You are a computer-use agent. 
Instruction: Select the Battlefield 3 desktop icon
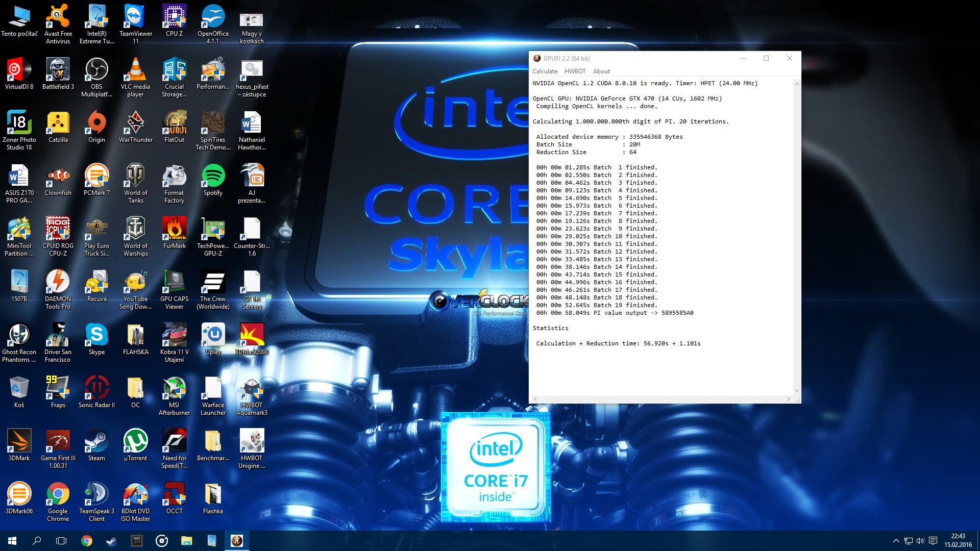[x=58, y=74]
